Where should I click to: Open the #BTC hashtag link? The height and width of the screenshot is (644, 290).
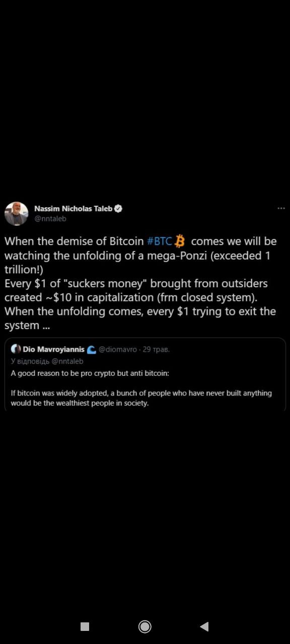click(160, 241)
